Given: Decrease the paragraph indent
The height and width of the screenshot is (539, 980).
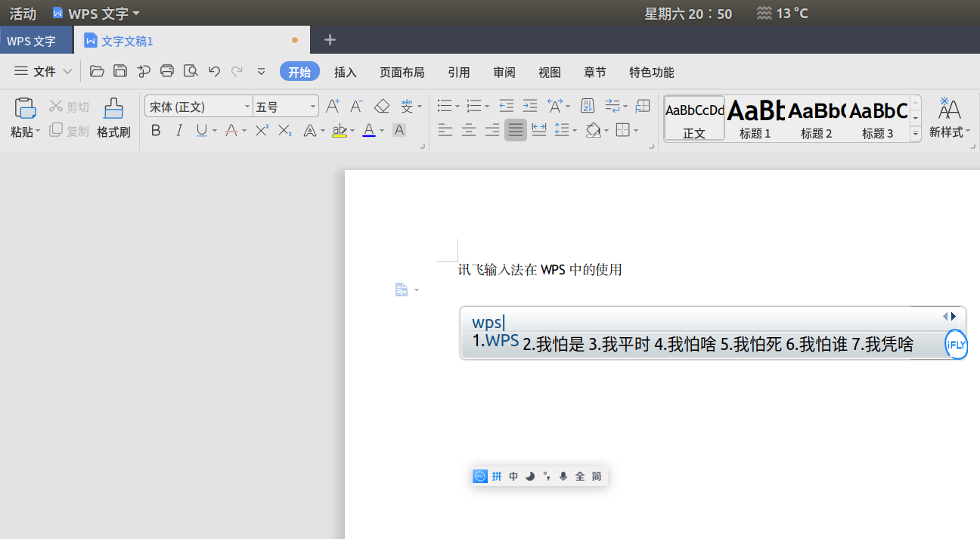Looking at the screenshot, I should (507, 107).
